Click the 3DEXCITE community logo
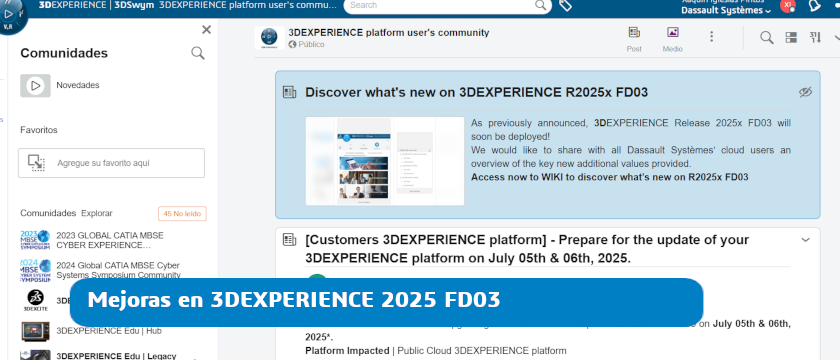Viewport: 840px width, 360px height. (36, 300)
